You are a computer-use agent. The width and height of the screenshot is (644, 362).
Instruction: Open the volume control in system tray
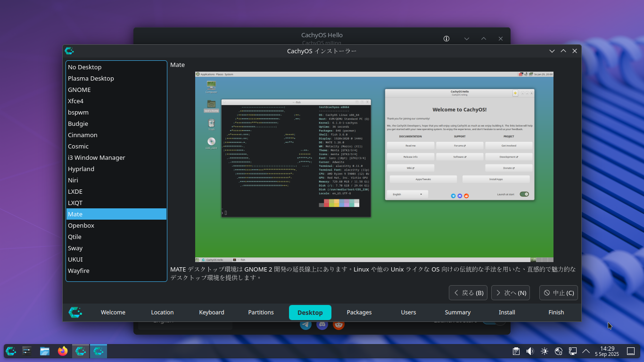pos(530,351)
